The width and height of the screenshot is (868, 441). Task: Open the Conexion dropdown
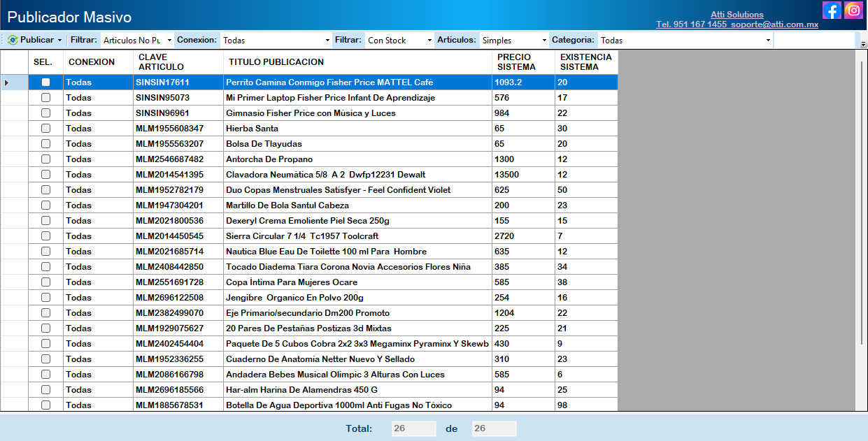327,41
